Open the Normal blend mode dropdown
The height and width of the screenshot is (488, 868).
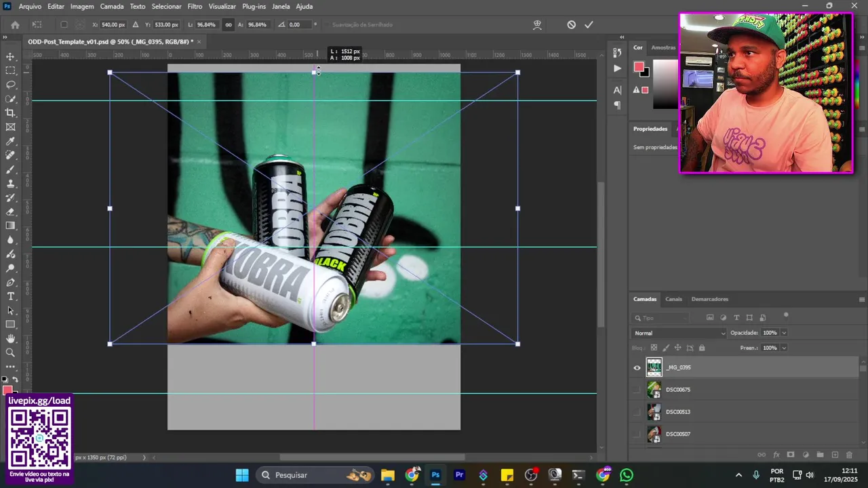coord(679,333)
